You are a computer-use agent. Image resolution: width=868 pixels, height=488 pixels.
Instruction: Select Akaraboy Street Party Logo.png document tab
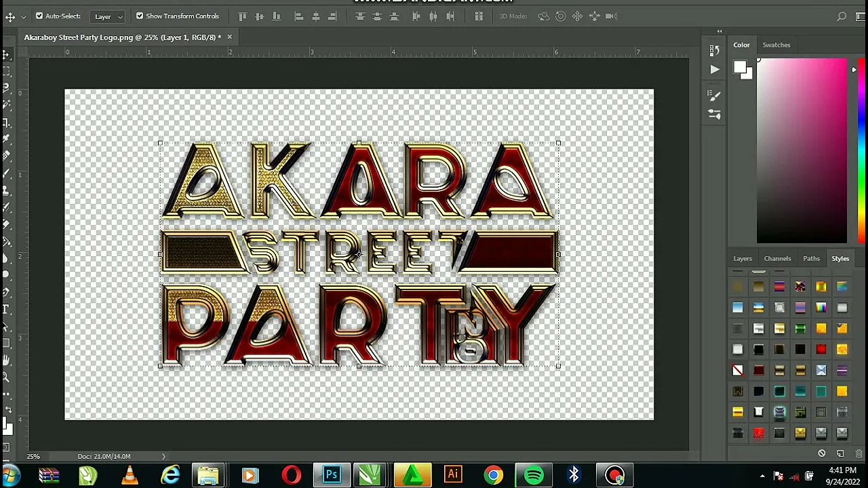coord(123,37)
